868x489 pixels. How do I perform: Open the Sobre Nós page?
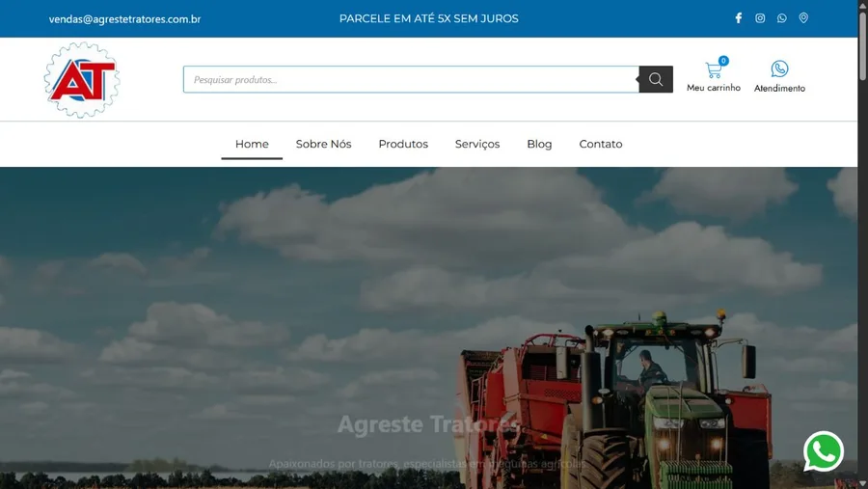pos(323,144)
